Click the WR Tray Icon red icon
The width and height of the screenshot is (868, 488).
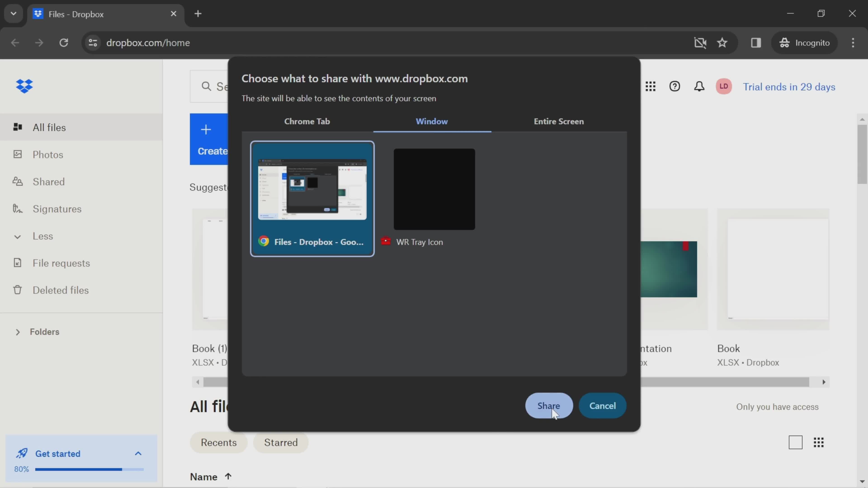pos(386,241)
